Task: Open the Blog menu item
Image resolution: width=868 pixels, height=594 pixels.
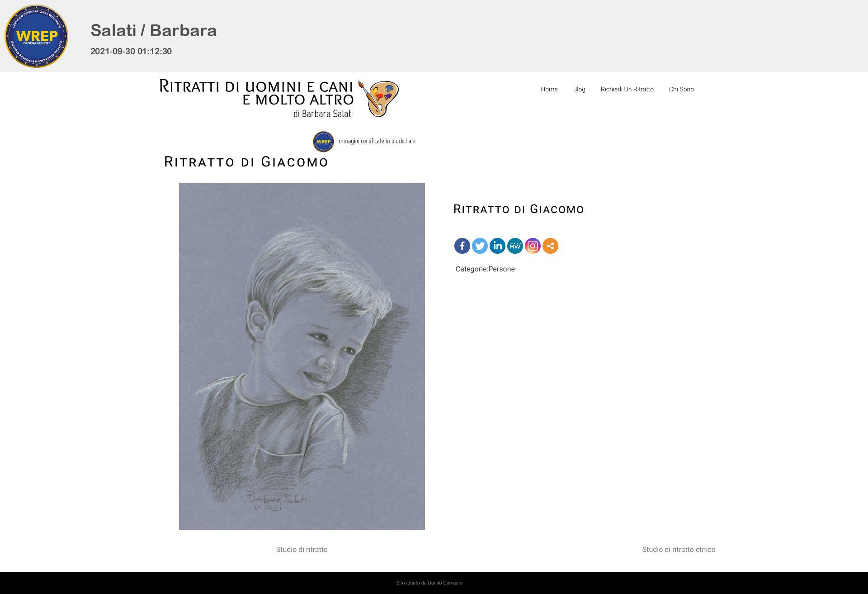Action: coord(579,89)
